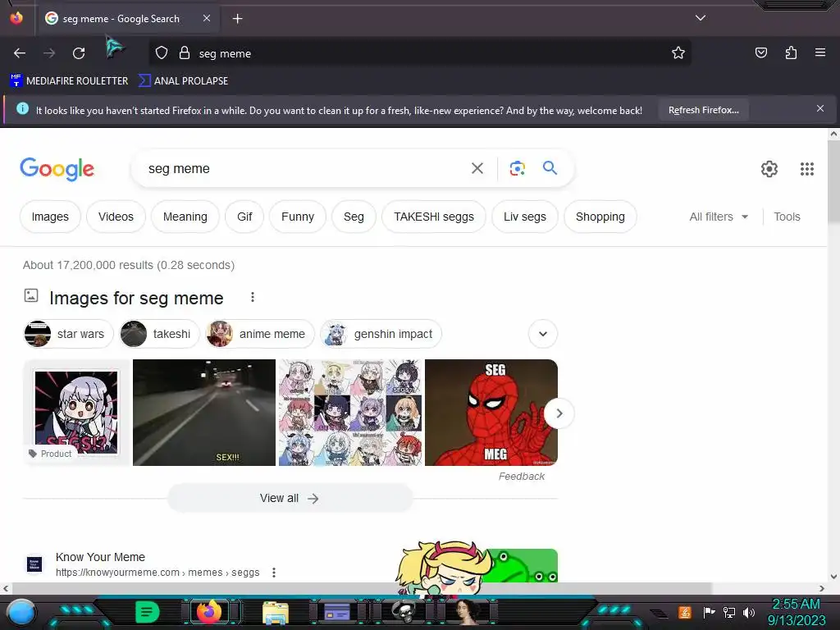Open the Firefox hamburger application menu

820,52
